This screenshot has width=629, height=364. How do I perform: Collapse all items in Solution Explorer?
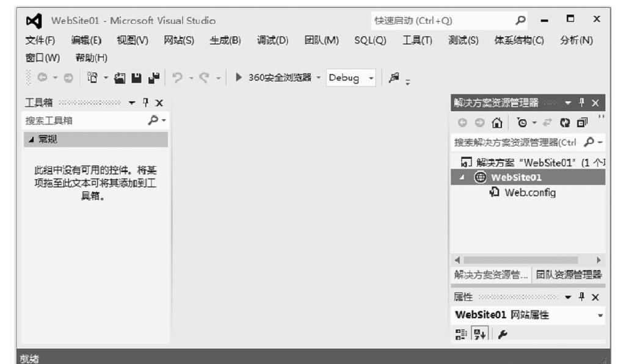(x=582, y=122)
